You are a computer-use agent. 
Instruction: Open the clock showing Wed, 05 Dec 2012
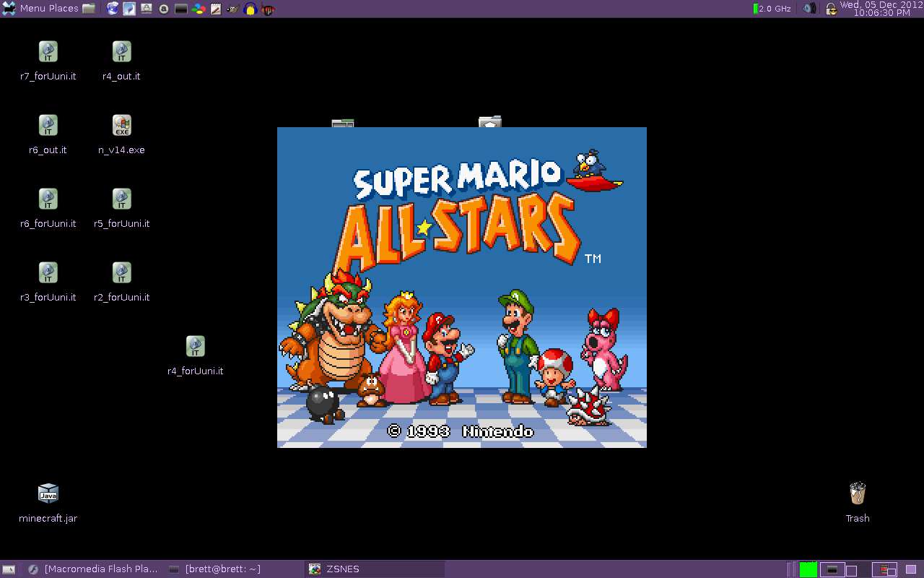click(881, 9)
